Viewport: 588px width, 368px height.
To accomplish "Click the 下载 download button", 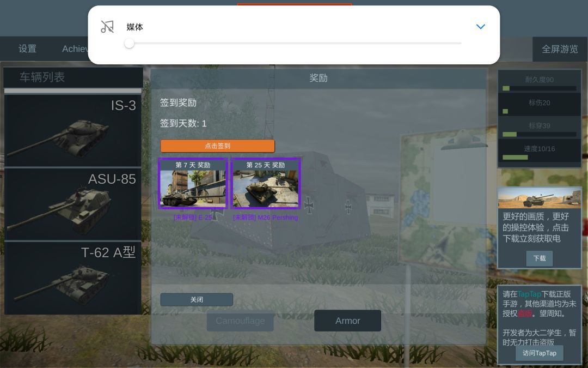I will (539, 258).
